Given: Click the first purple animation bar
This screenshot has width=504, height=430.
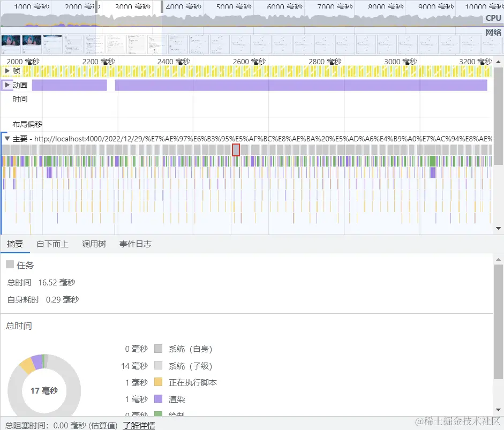Looking at the screenshot, I should pos(70,85).
